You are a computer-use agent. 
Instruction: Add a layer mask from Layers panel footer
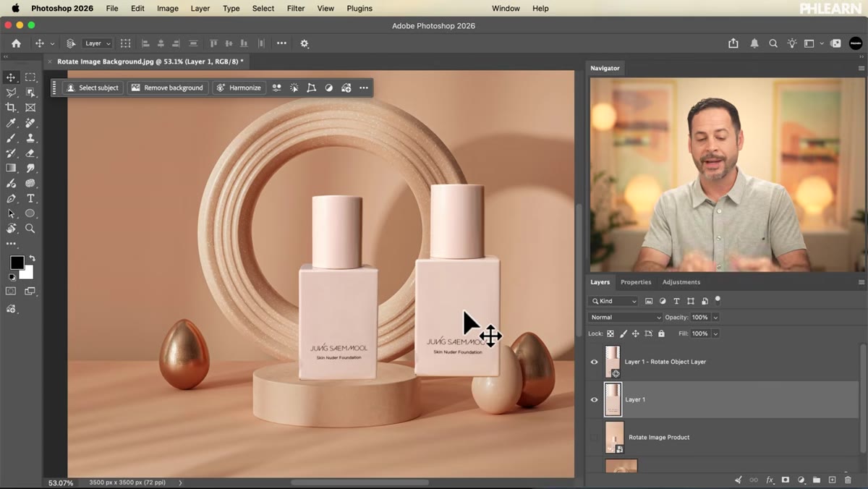(x=786, y=480)
